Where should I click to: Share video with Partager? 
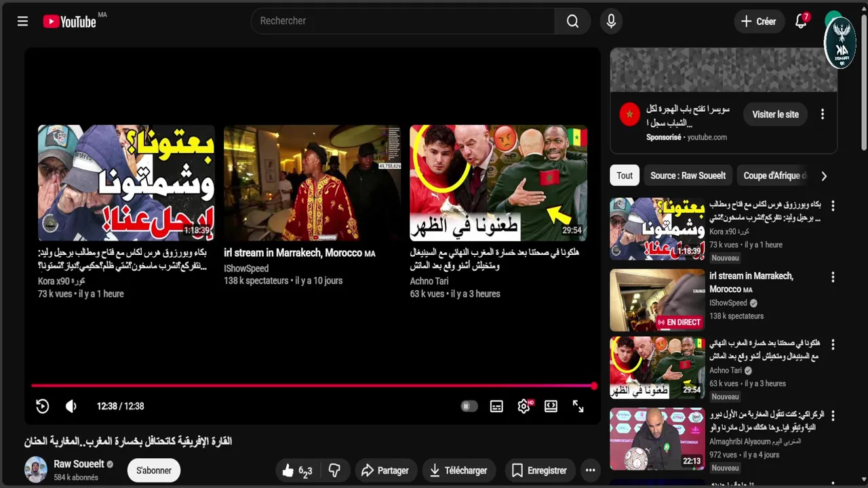[384, 470]
